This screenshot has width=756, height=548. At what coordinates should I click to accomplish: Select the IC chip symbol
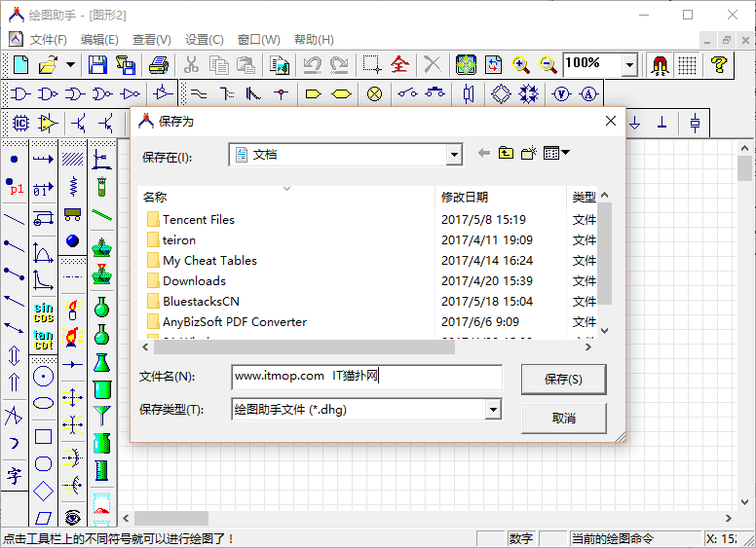tap(20, 124)
